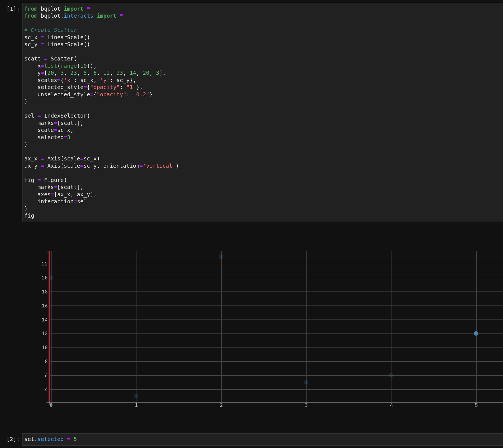Click inside code cell [2] input
Screen dimensions: 503x448
pos(263,439)
